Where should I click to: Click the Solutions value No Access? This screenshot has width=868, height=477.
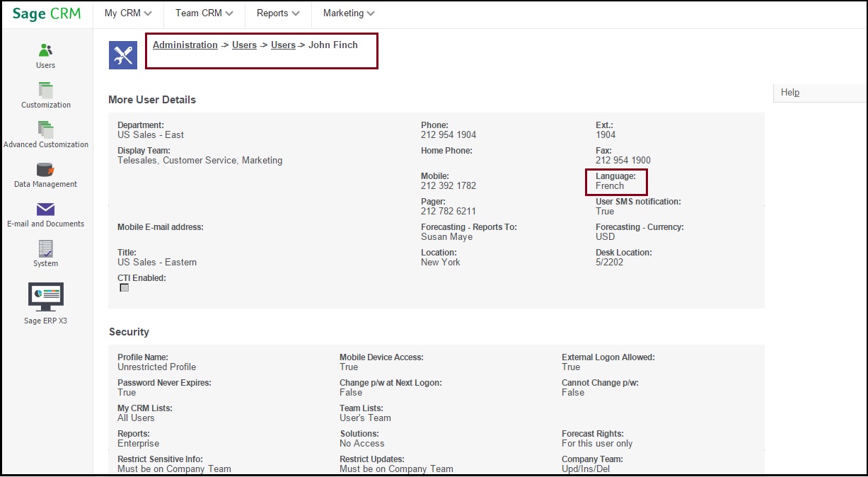362,444
